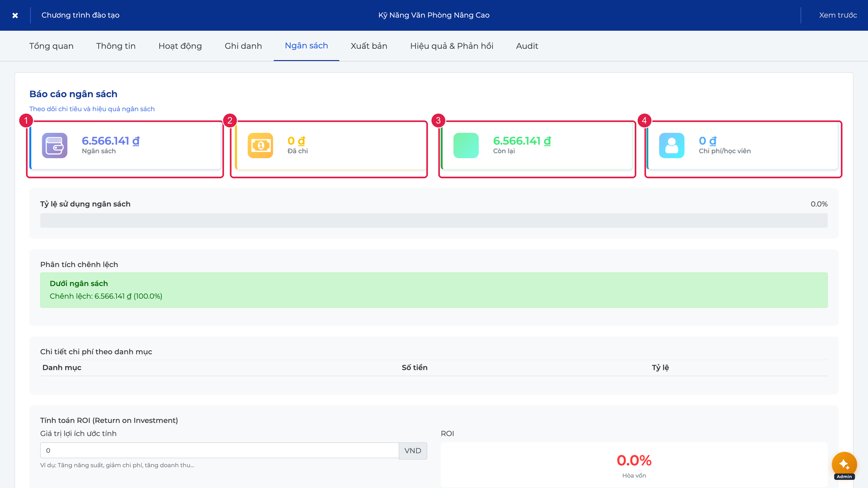Switch to Hiệu quả & Phản hồi tab
The image size is (868, 488).
pos(452,46)
